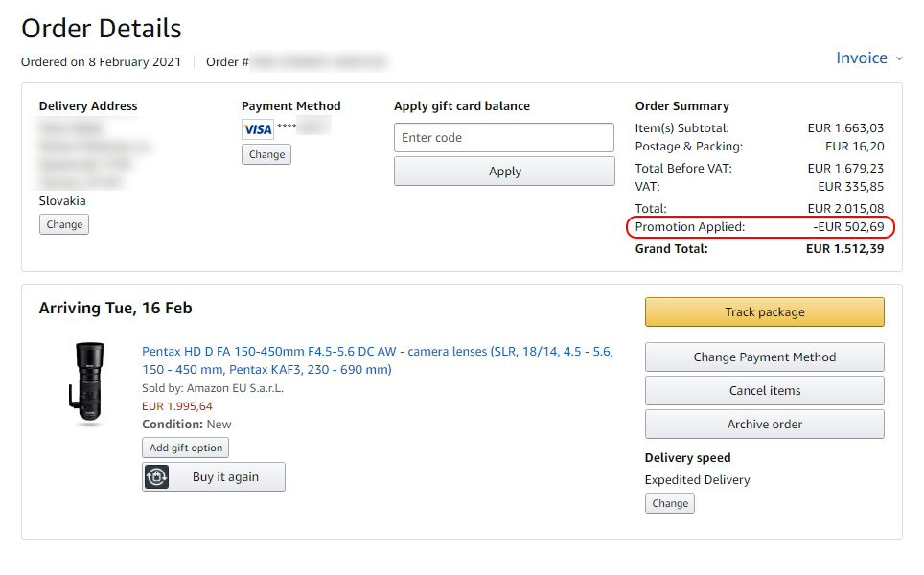Click the Buy it again cart icon
The image size is (924, 575).
point(157,476)
